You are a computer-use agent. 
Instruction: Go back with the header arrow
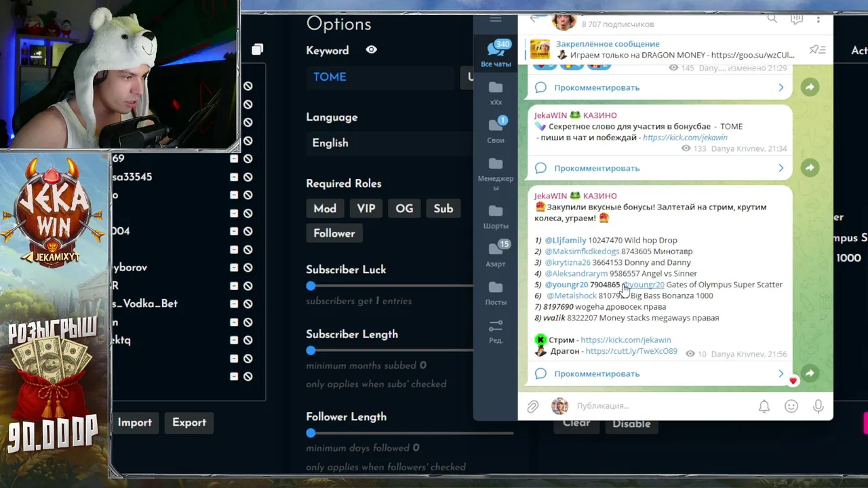coord(534,19)
